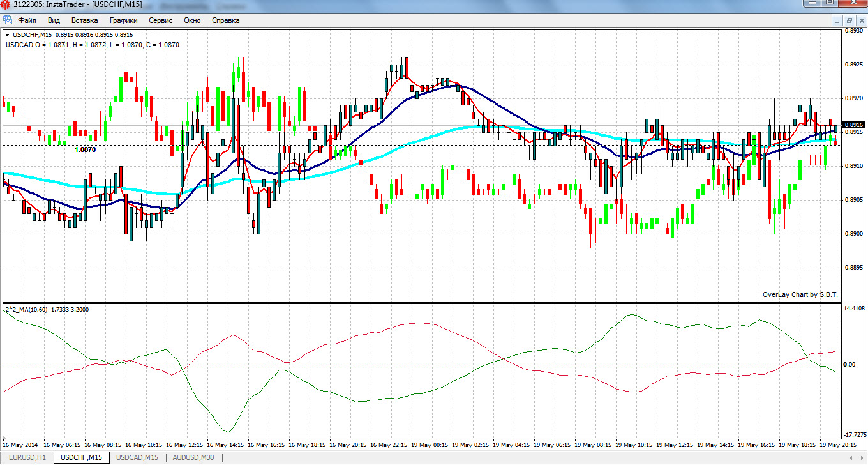This screenshot has width=868, height=465.
Task: Open the Файл menu
Action: [x=27, y=20]
